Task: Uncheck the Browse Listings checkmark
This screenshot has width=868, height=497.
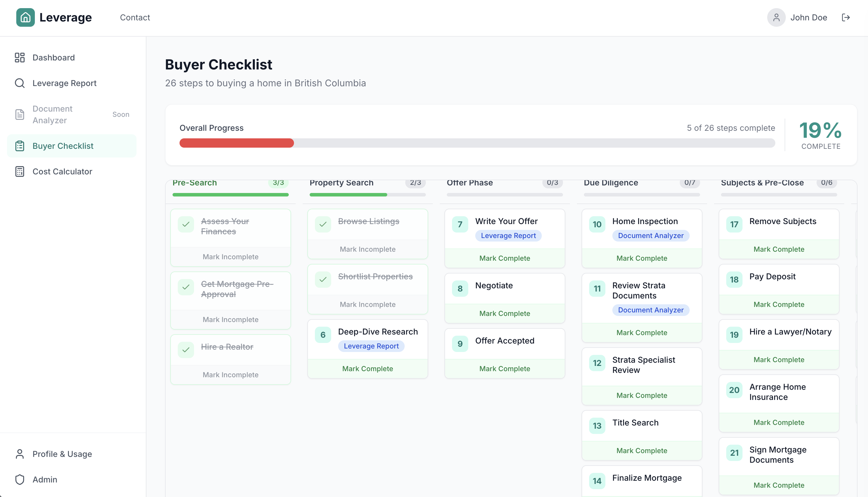Action: point(323,224)
